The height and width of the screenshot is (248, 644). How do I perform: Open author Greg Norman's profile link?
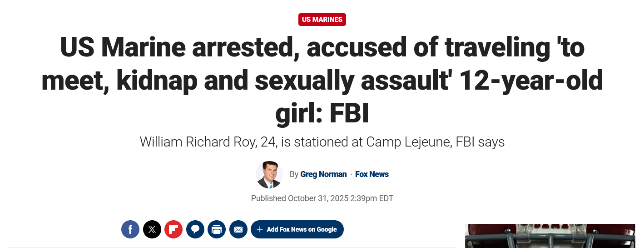[323, 174]
